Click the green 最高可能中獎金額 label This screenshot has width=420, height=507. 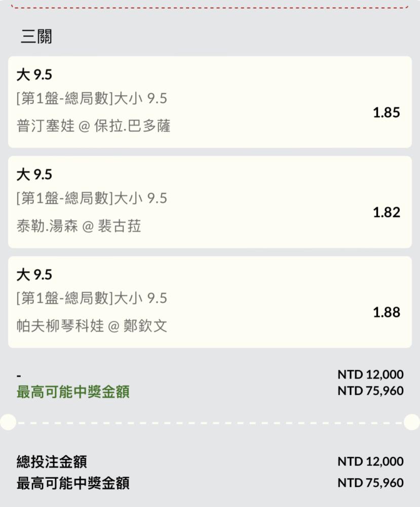click(x=73, y=391)
